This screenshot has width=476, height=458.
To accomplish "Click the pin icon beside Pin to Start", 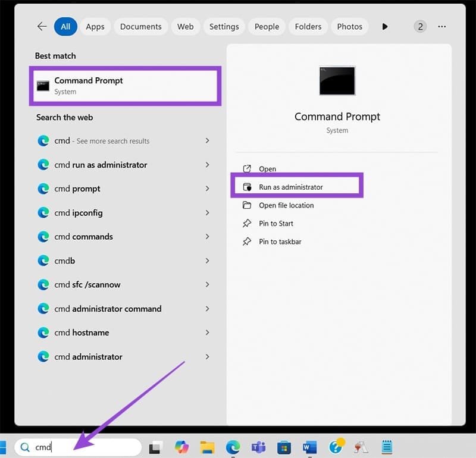I will click(x=247, y=224).
